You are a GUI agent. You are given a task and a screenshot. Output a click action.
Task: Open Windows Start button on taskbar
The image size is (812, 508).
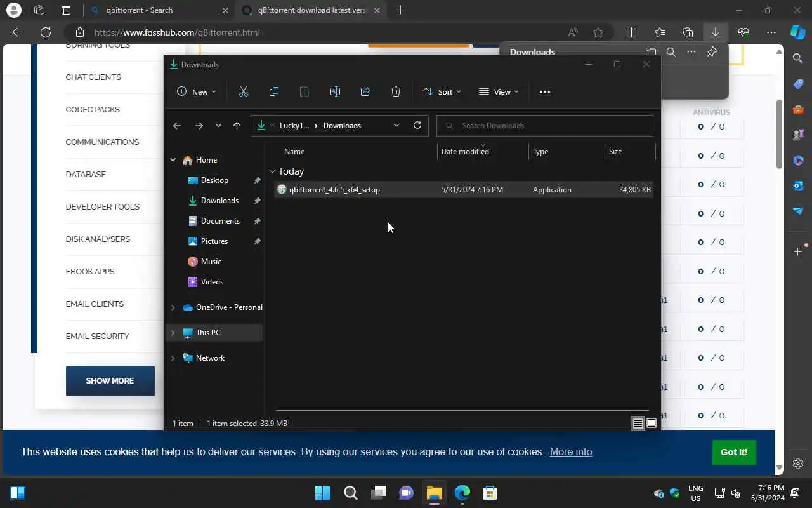pos(322,493)
